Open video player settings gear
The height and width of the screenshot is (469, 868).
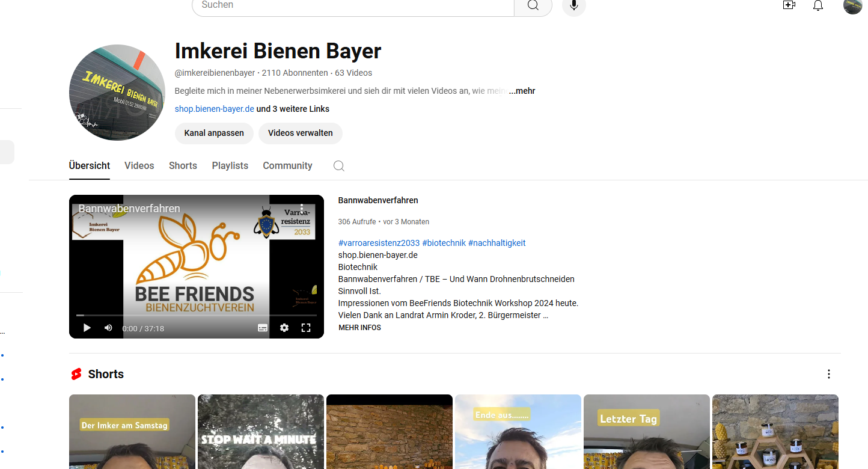click(284, 328)
